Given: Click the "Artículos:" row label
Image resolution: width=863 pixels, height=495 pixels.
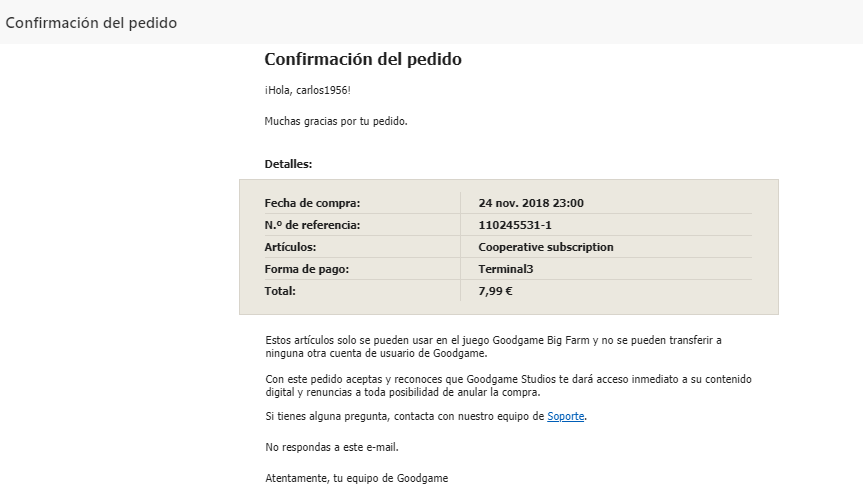Looking at the screenshot, I should pyautogui.click(x=290, y=247).
